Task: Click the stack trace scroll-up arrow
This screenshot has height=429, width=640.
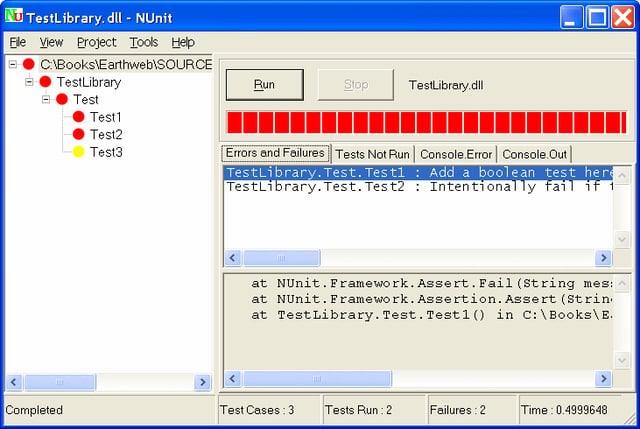Action: (x=622, y=283)
